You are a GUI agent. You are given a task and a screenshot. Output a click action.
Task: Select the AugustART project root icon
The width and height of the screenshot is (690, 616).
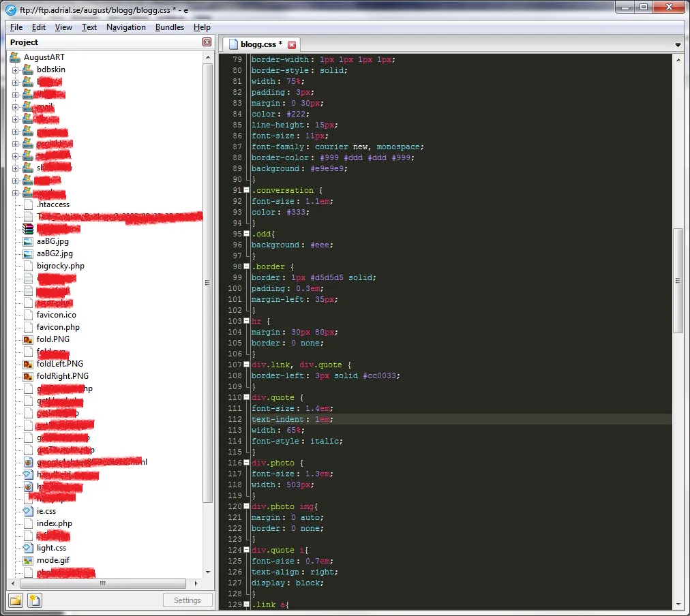(14, 57)
